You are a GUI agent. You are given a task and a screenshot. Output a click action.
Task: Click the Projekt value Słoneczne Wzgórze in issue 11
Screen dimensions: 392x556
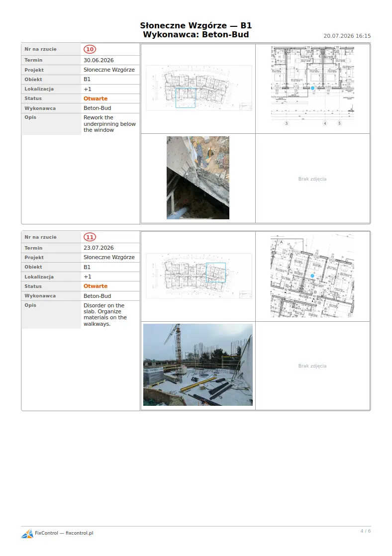tap(109, 258)
